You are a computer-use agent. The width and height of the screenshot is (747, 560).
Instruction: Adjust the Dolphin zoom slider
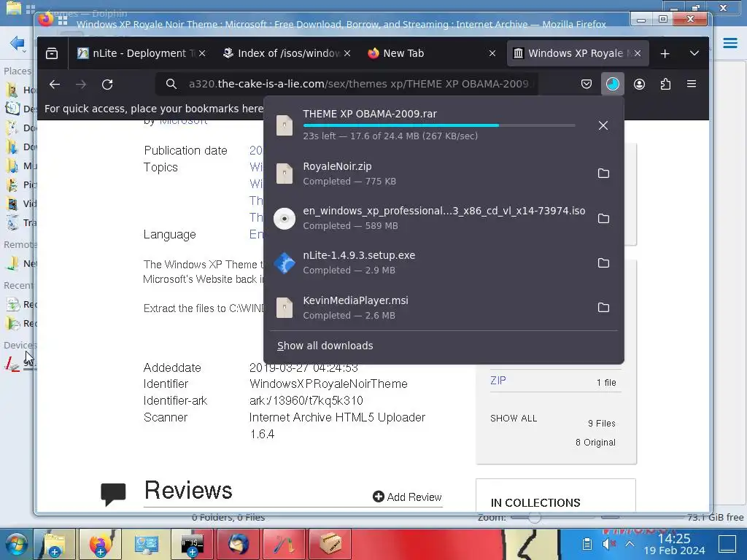pyautogui.click(x=535, y=517)
